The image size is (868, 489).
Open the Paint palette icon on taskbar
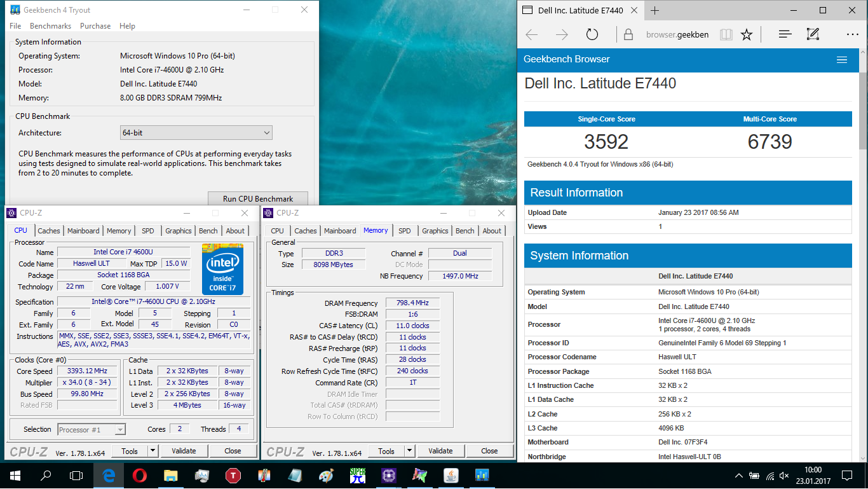click(x=326, y=475)
